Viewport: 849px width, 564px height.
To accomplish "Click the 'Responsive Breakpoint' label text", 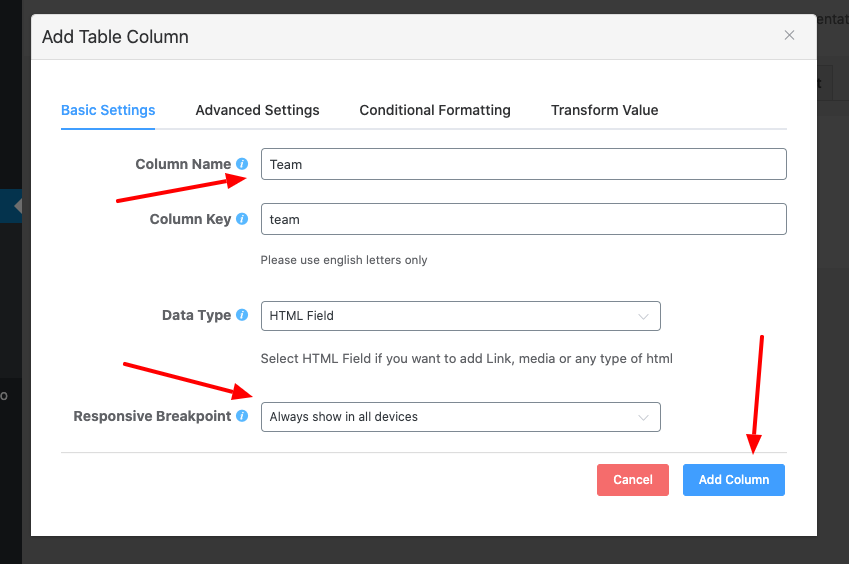I will 152,416.
